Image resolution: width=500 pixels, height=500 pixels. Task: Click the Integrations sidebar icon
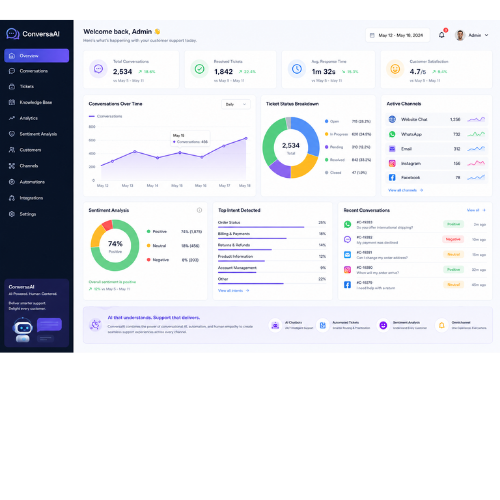12,198
